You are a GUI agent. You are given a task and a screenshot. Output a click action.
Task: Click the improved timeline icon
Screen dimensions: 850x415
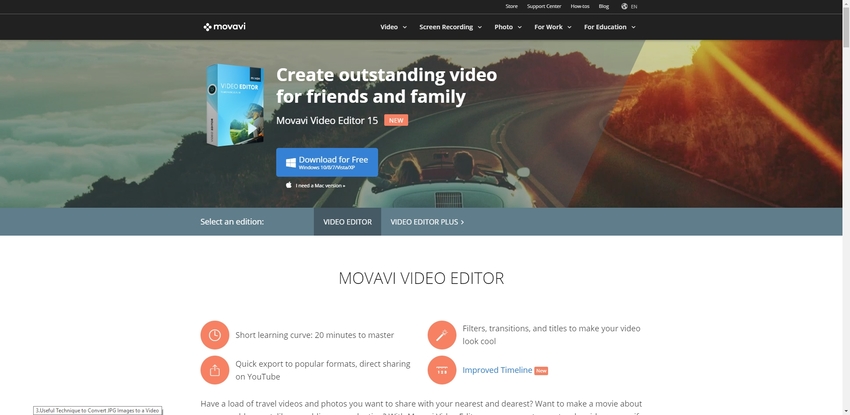point(441,370)
